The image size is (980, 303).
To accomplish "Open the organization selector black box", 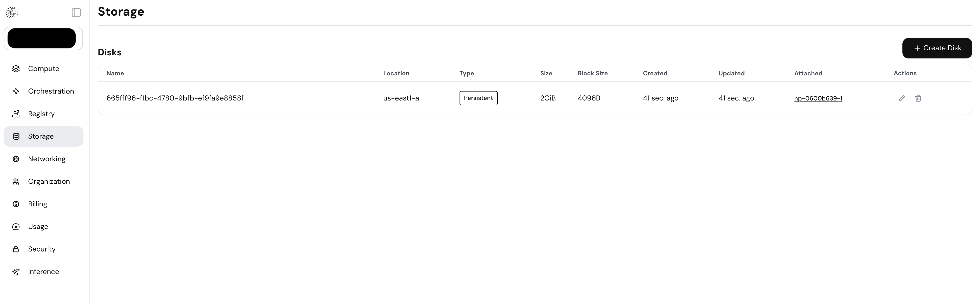I will pyautogui.click(x=41, y=38).
